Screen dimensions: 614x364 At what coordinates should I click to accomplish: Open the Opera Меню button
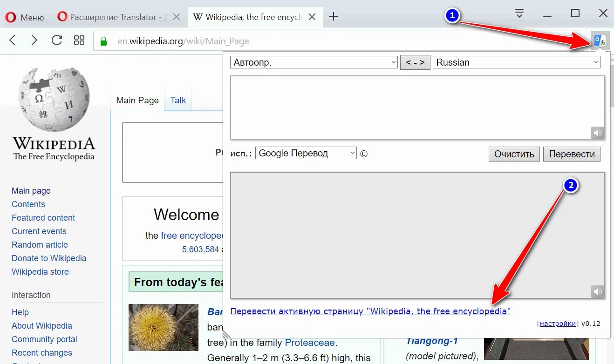click(25, 17)
